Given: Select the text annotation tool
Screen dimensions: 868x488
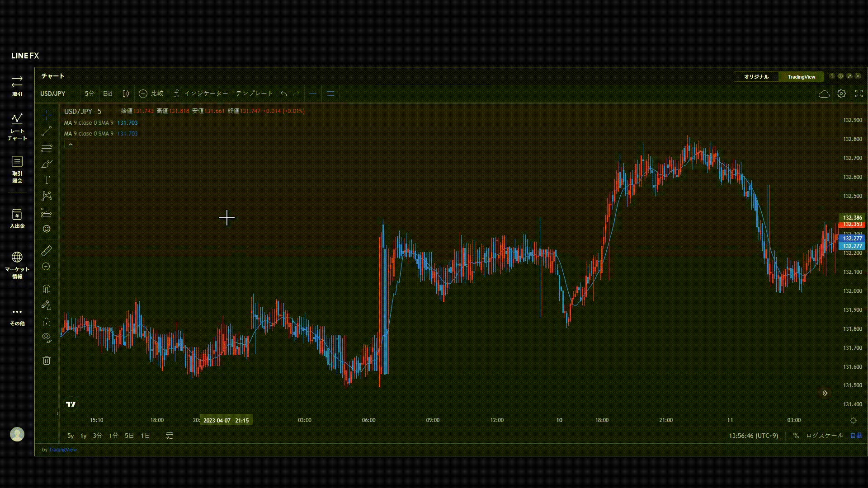Looking at the screenshot, I should (47, 180).
